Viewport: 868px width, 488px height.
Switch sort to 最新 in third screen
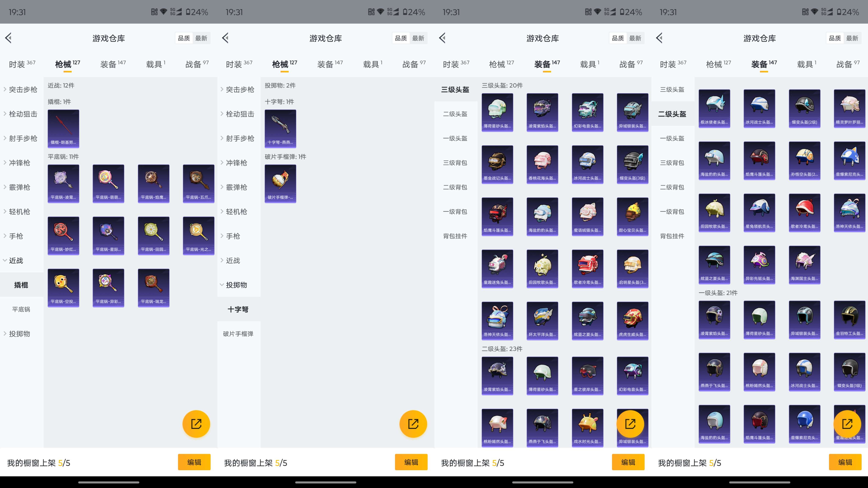pyautogui.click(x=635, y=38)
